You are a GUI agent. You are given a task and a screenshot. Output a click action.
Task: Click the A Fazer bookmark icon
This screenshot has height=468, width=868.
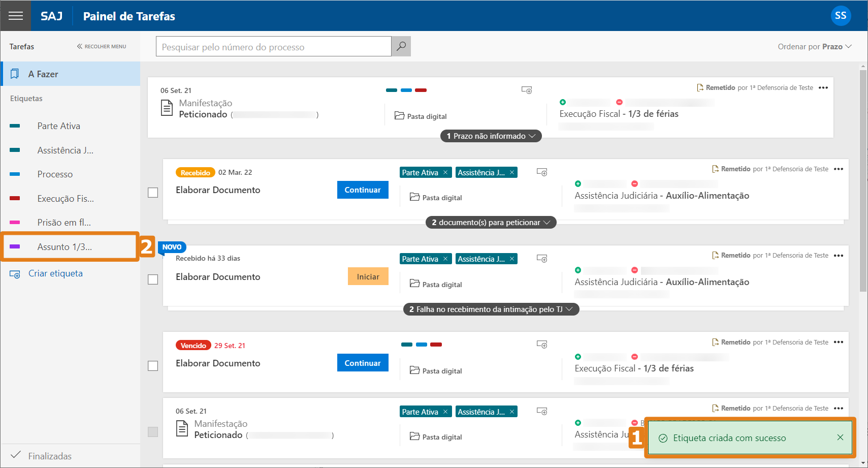(15, 74)
